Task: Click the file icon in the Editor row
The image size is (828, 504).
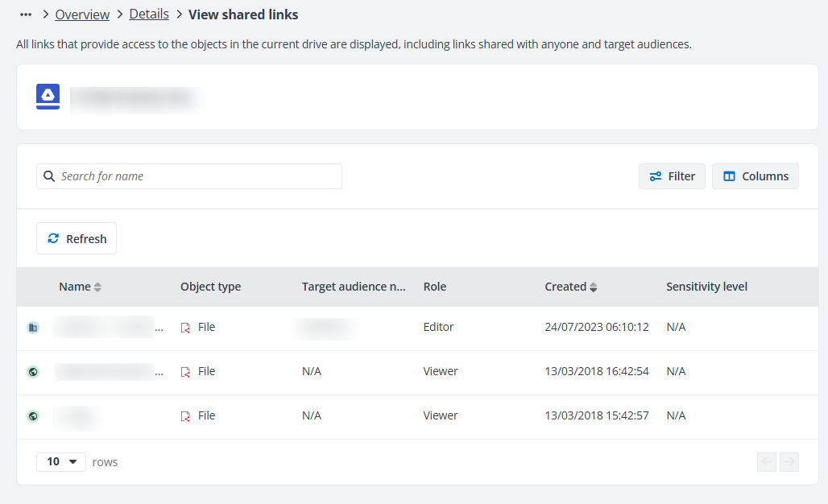Action: pos(185,328)
